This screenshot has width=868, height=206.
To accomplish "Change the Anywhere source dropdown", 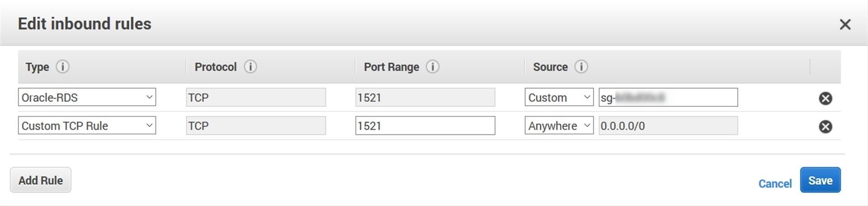I will [559, 125].
